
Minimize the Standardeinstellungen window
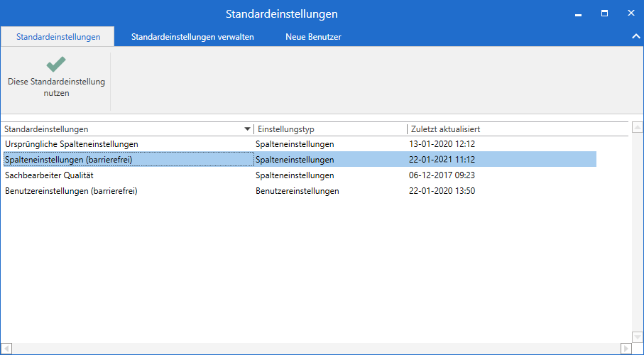coord(579,13)
